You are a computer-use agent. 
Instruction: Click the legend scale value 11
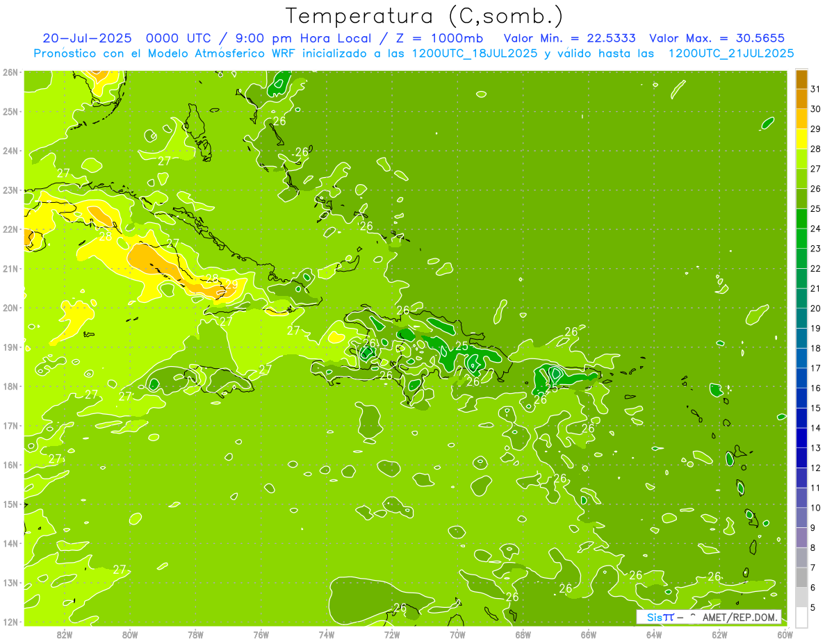point(816,488)
